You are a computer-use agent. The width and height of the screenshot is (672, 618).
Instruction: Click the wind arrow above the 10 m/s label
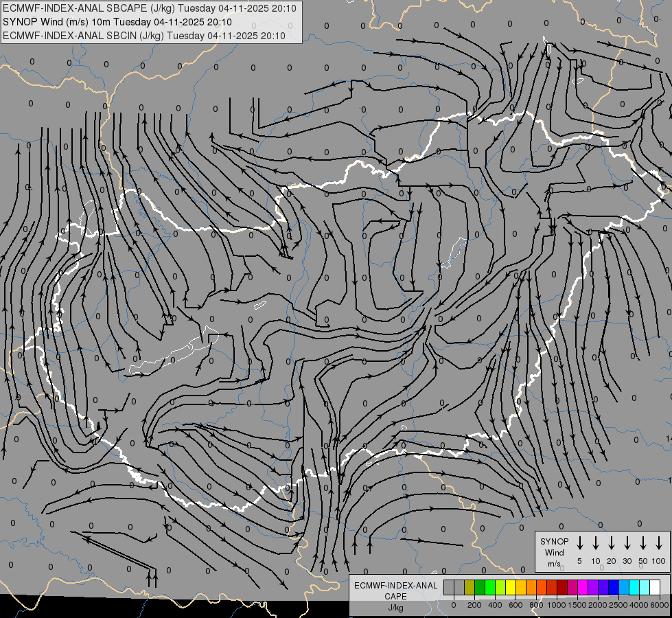coord(596,543)
